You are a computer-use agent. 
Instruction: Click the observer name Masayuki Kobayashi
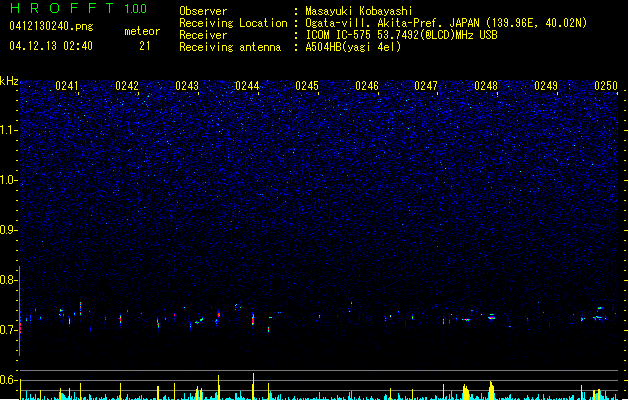pyautogui.click(x=359, y=11)
